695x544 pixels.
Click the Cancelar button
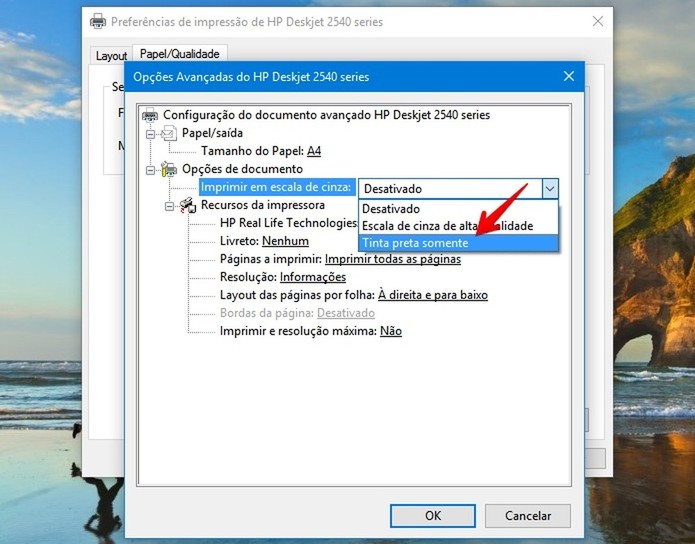click(527, 516)
